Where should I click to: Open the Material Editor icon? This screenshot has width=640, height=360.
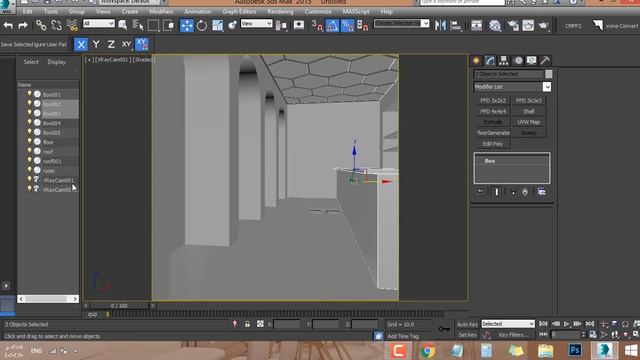(x=495, y=25)
